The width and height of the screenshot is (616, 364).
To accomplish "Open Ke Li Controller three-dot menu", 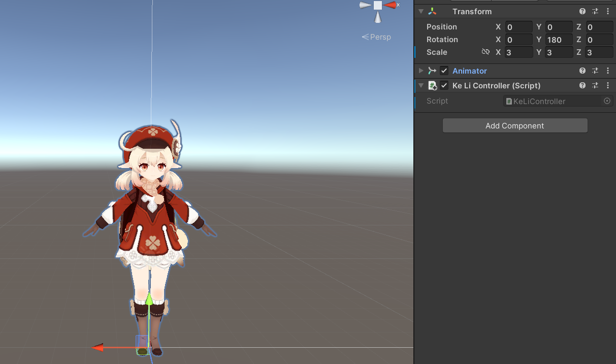I will pyautogui.click(x=608, y=85).
